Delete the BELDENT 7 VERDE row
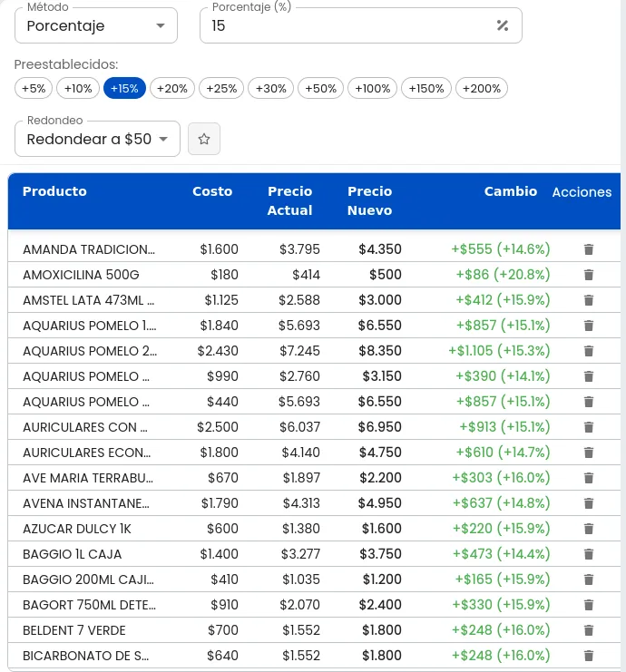 point(589,630)
